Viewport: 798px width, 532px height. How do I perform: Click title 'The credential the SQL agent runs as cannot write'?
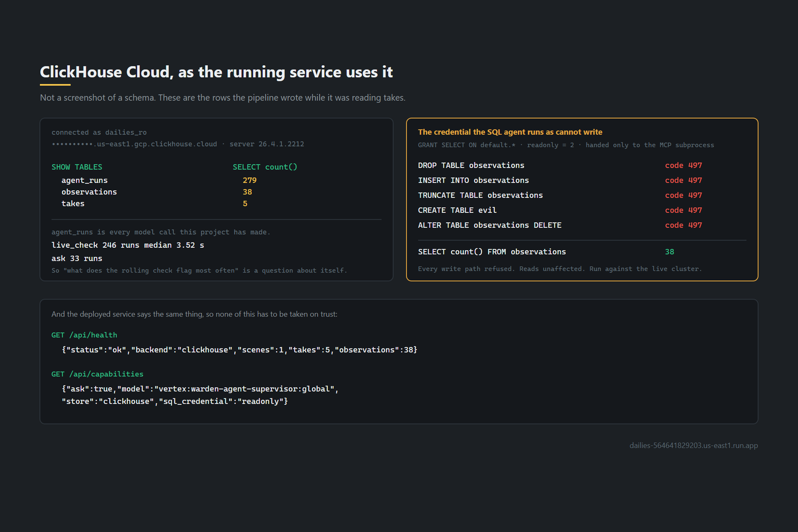click(x=510, y=132)
